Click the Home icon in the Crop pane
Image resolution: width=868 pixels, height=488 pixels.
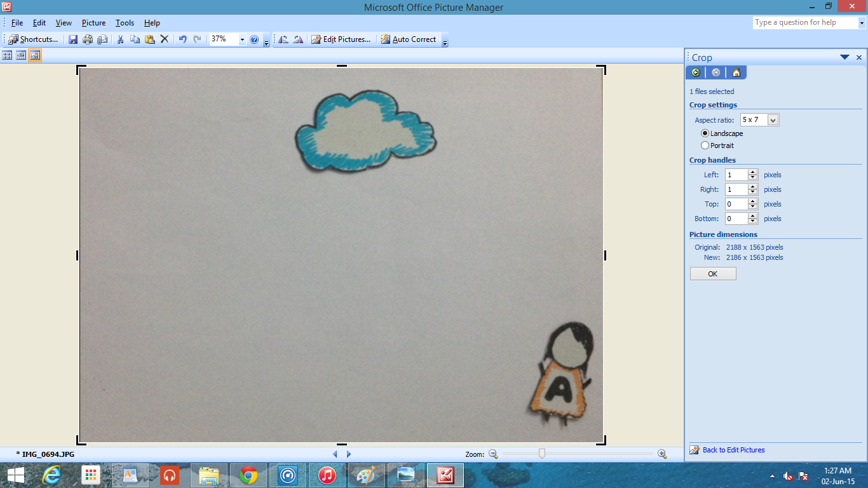click(x=736, y=72)
